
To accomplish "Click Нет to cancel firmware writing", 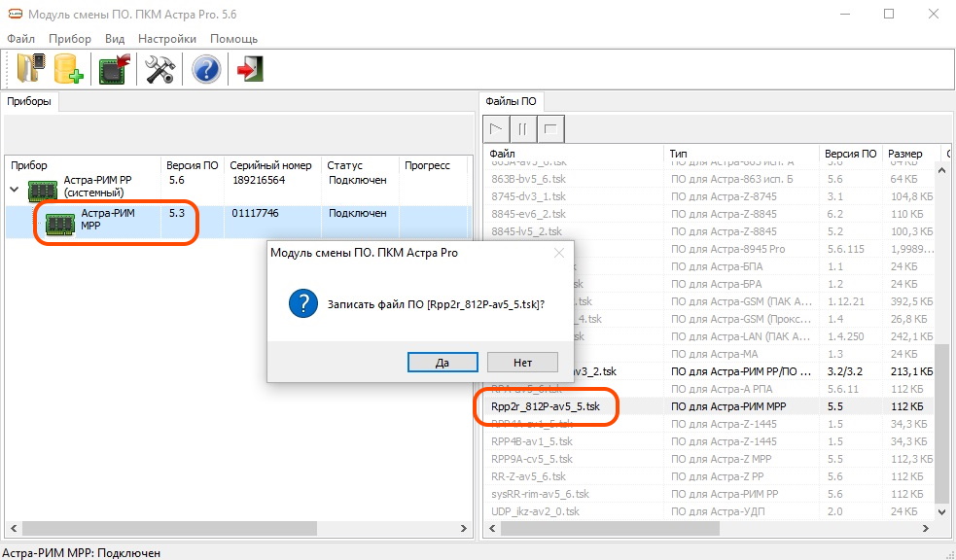I will (523, 362).
